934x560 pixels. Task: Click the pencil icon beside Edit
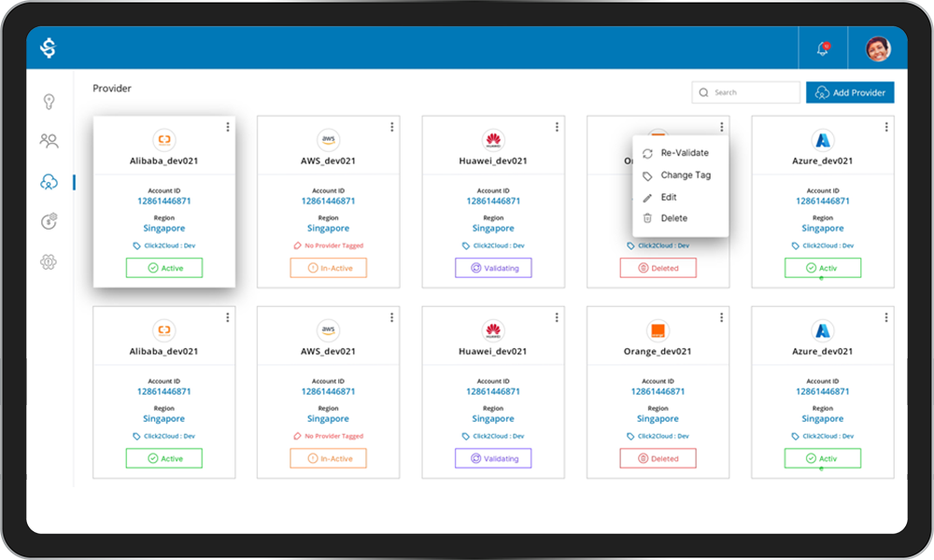point(647,198)
